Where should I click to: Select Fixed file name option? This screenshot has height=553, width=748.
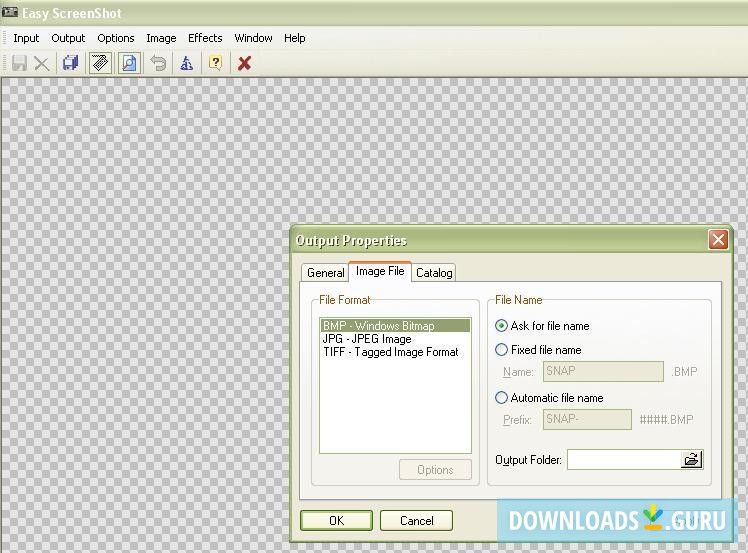pyautogui.click(x=538, y=350)
